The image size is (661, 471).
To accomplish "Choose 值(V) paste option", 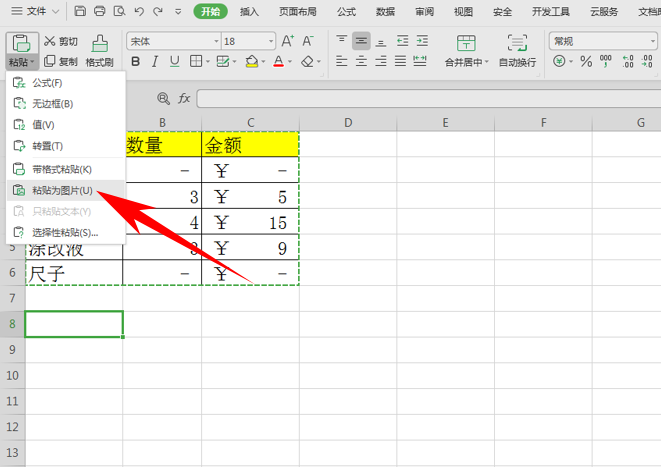I will point(66,125).
